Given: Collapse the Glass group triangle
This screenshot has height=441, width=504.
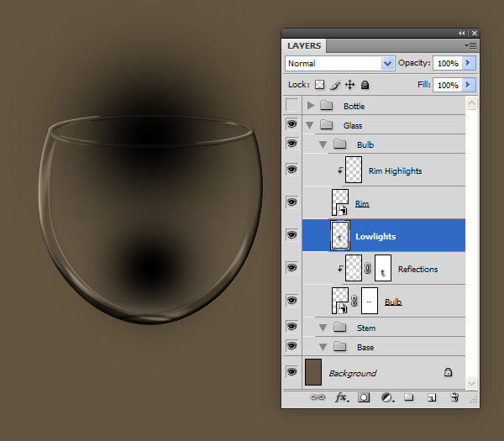Looking at the screenshot, I should (x=310, y=125).
